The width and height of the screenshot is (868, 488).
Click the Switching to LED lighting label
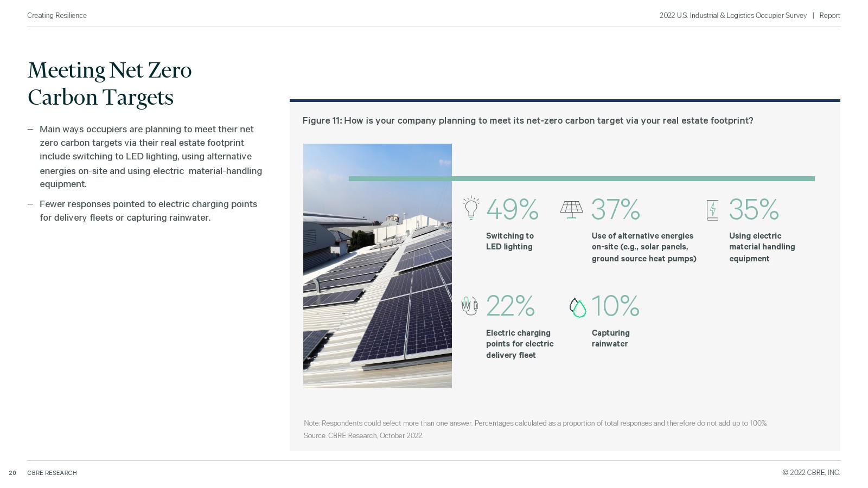click(510, 241)
